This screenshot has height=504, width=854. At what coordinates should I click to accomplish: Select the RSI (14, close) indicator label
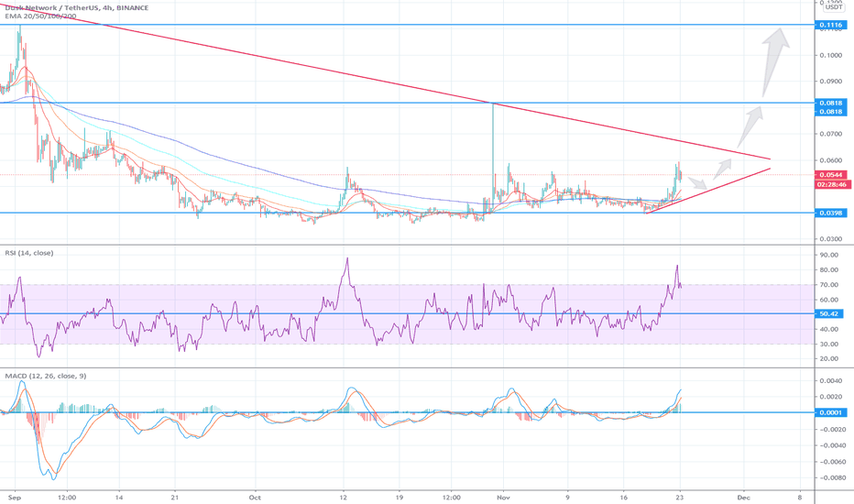(29, 253)
